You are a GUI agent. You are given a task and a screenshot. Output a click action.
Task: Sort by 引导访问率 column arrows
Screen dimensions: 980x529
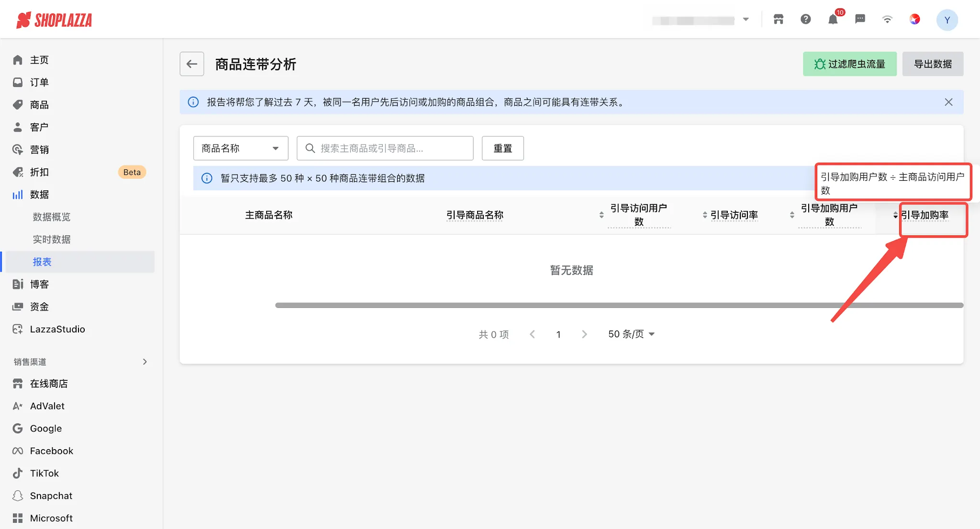coord(705,215)
